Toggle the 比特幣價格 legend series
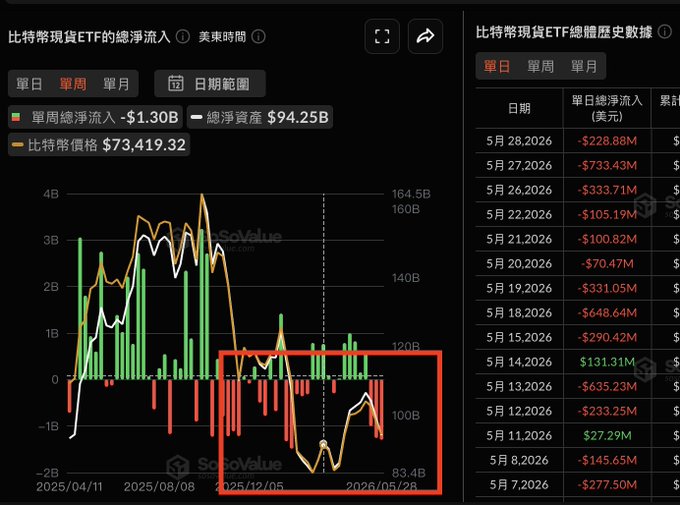 [99, 144]
